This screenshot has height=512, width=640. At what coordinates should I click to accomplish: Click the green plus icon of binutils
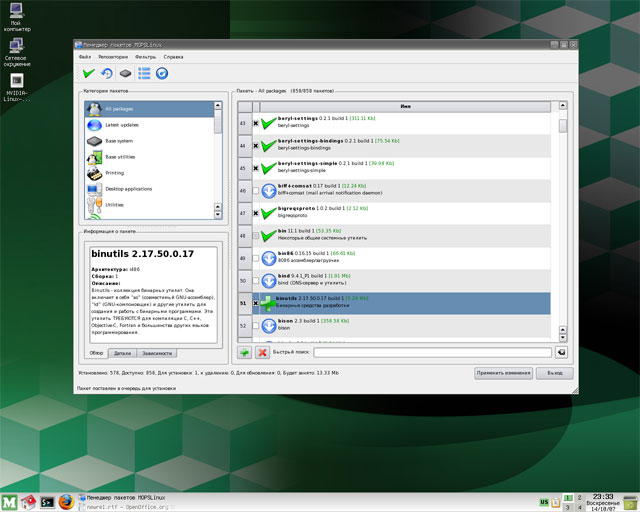267,303
